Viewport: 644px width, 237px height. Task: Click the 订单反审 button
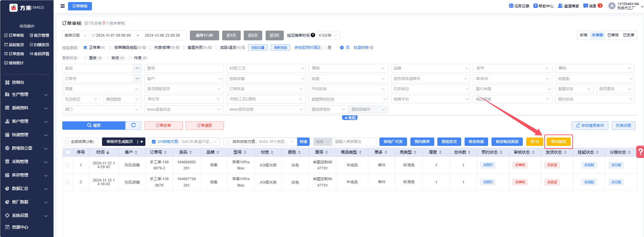click(163, 125)
